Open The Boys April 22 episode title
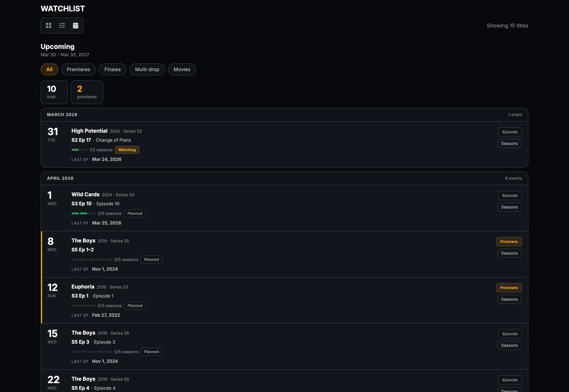The height and width of the screenshot is (392, 569). tap(83, 379)
